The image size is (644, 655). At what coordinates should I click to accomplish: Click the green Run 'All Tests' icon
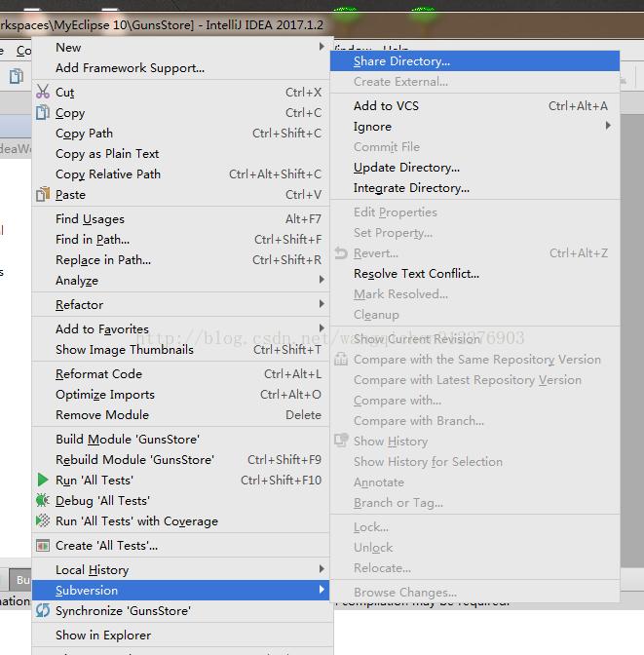43,480
